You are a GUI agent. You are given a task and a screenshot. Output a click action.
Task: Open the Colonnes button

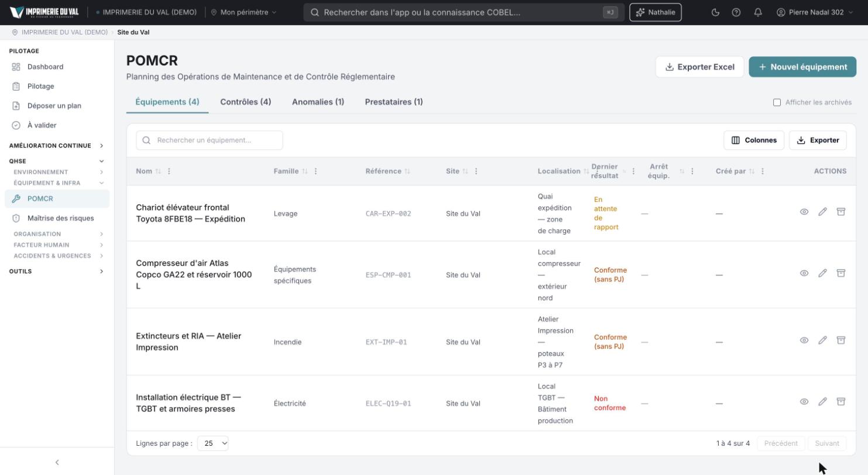(754, 140)
